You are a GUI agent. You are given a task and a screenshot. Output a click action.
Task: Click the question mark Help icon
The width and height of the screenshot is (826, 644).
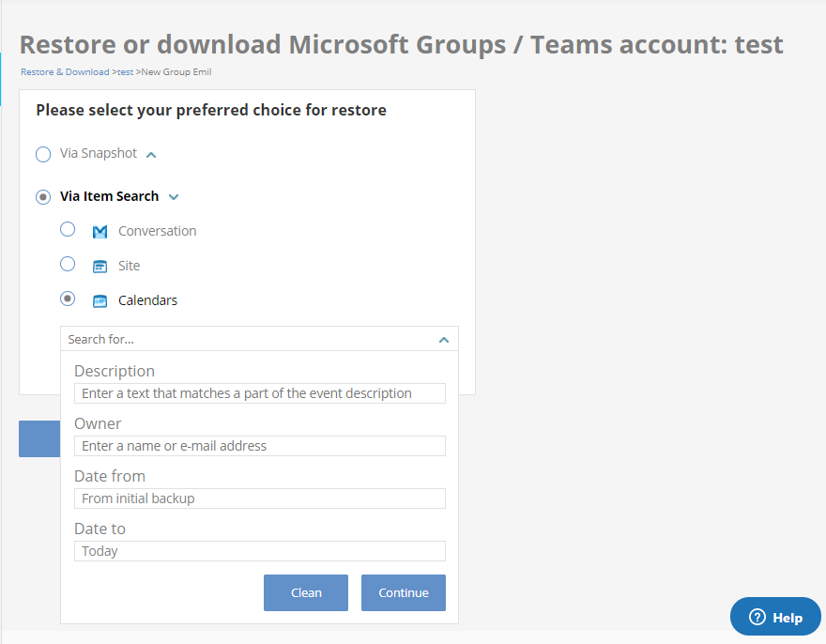[x=757, y=617]
